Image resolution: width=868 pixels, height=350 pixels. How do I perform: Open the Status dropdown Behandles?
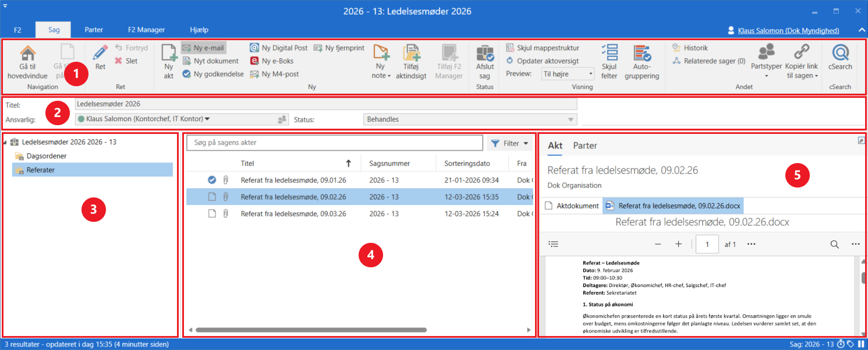(469, 119)
